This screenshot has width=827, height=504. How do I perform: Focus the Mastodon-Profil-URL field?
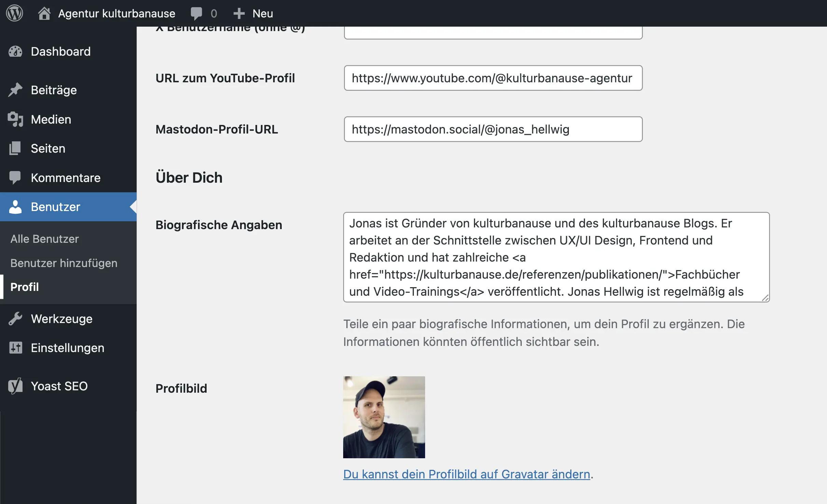click(x=493, y=129)
